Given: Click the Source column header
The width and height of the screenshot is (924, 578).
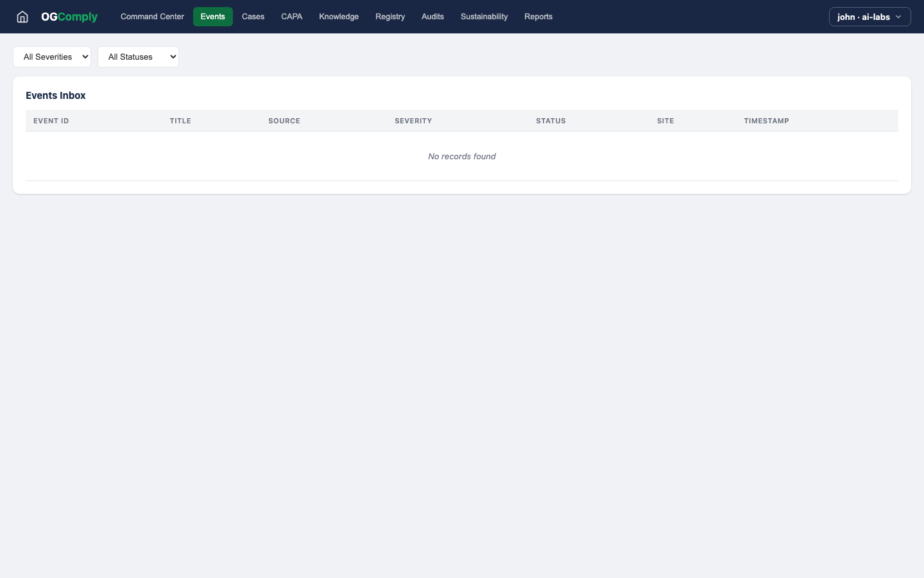Looking at the screenshot, I should (284, 121).
